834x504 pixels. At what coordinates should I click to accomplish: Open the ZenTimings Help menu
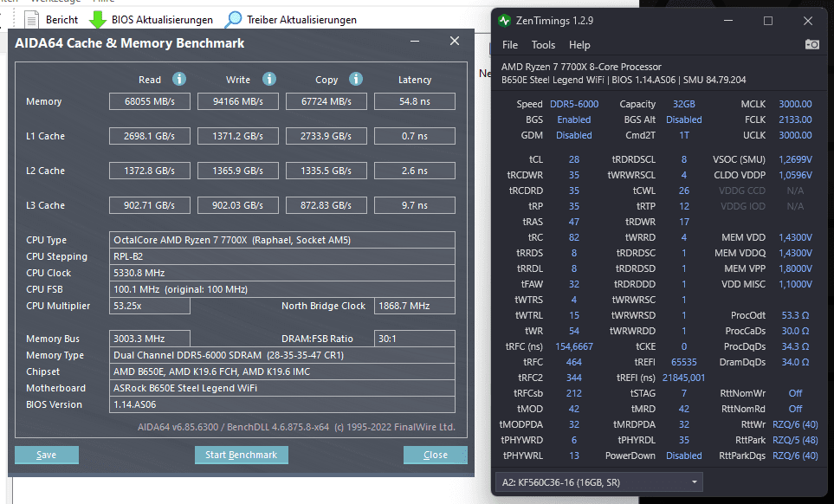(579, 45)
